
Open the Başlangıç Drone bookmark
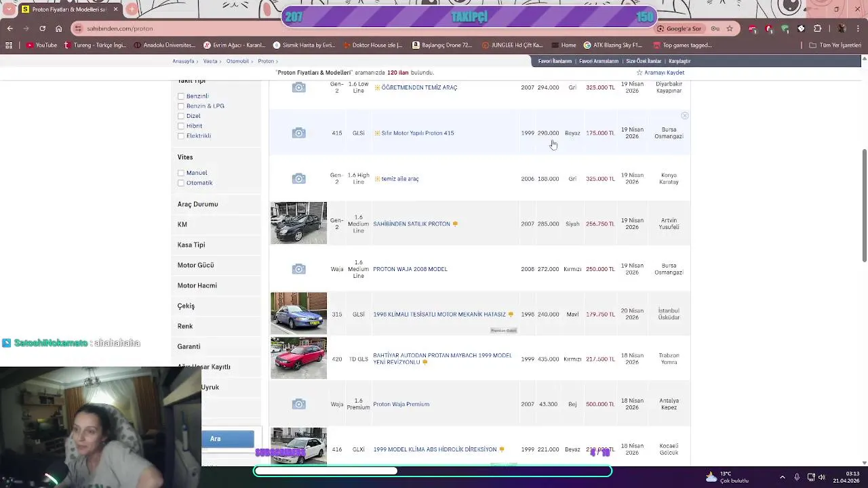click(441, 45)
